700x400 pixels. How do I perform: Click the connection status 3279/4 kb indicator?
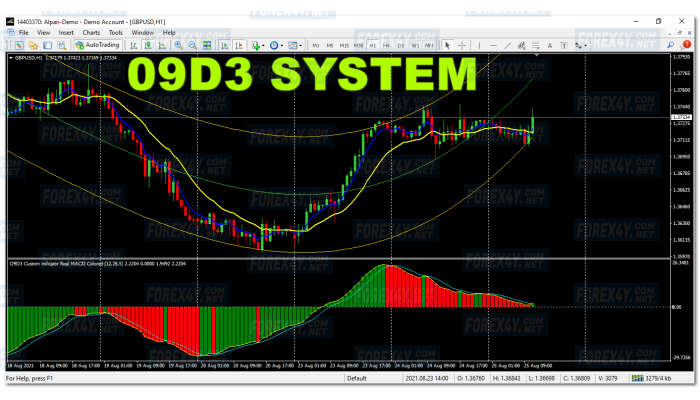click(670, 379)
